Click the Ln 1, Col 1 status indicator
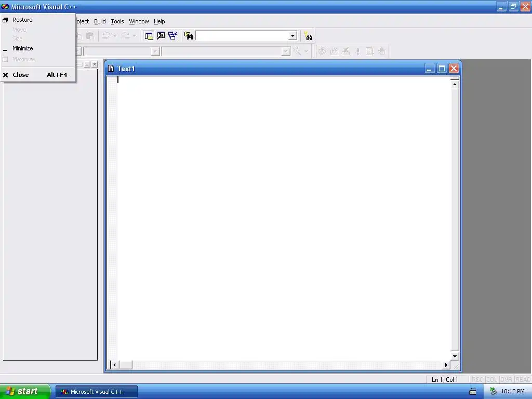This screenshot has width=532, height=399. point(445,379)
